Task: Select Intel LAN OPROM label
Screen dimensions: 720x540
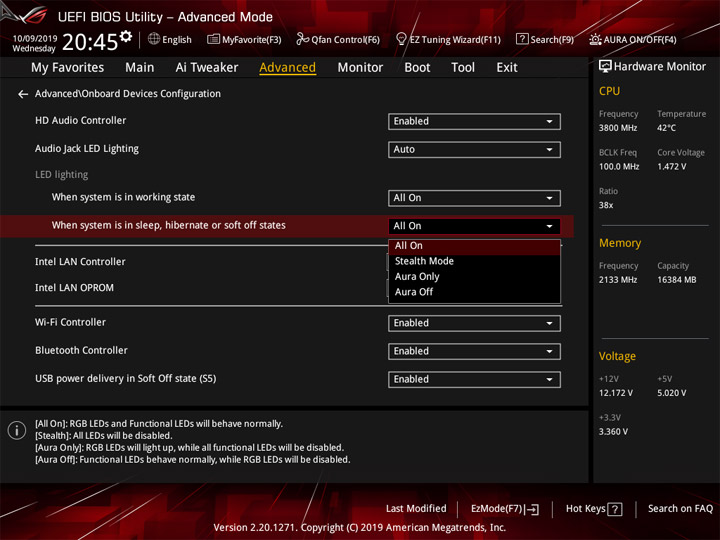Action: point(74,288)
